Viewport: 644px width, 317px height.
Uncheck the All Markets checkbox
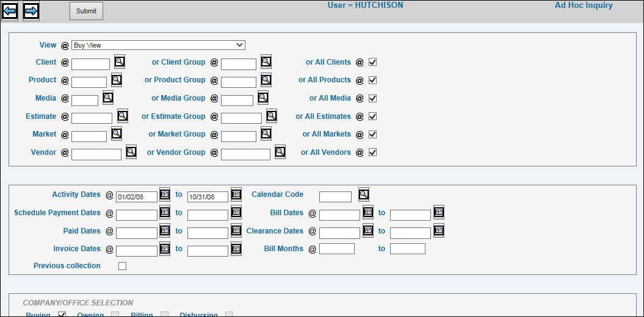(x=372, y=134)
